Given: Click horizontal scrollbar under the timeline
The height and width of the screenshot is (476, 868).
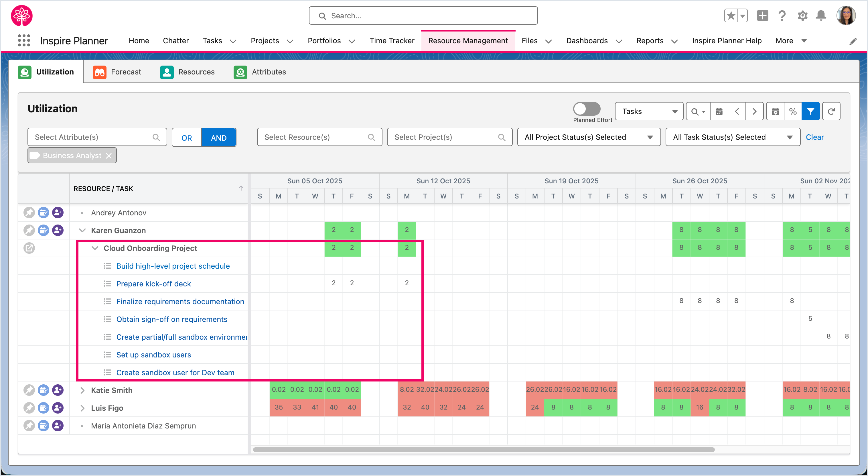Looking at the screenshot, I should pos(484,450).
